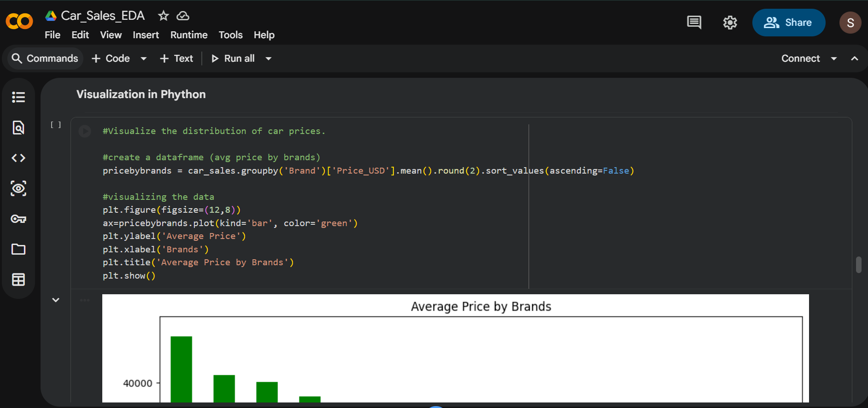Screen dimensions: 868x408
Task: Open the account avatar S
Action: click(x=850, y=23)
